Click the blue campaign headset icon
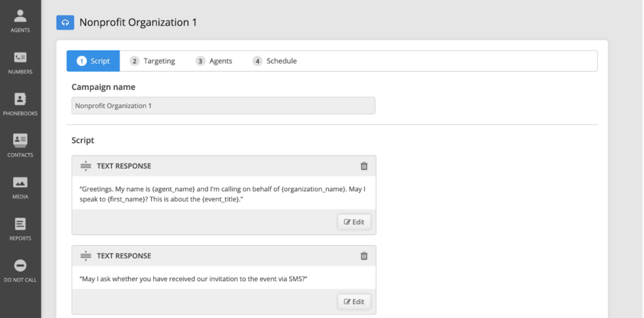 point(65,22)
